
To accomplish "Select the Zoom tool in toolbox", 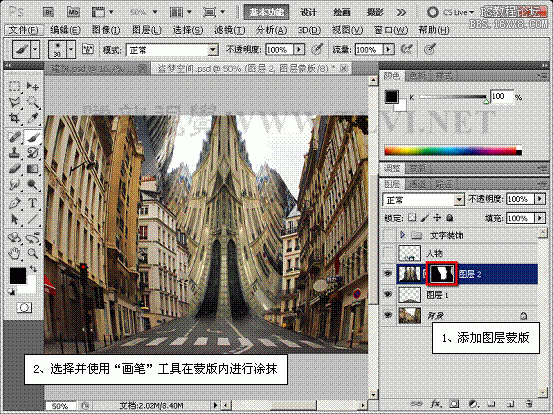I will click(33, 253).
